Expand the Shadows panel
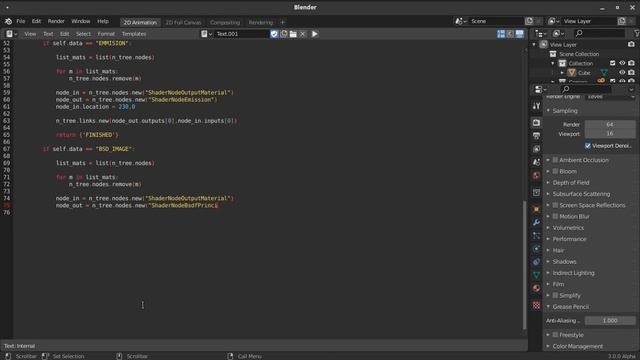Image resolution: width=640 pixels, height=360 pixels. pos(548,262)
